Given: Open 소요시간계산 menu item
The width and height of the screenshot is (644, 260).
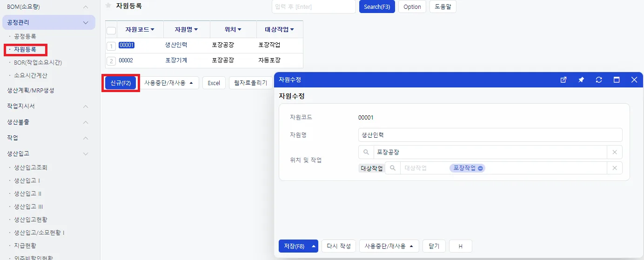Looking at the screenshot, I should (31, 75).
